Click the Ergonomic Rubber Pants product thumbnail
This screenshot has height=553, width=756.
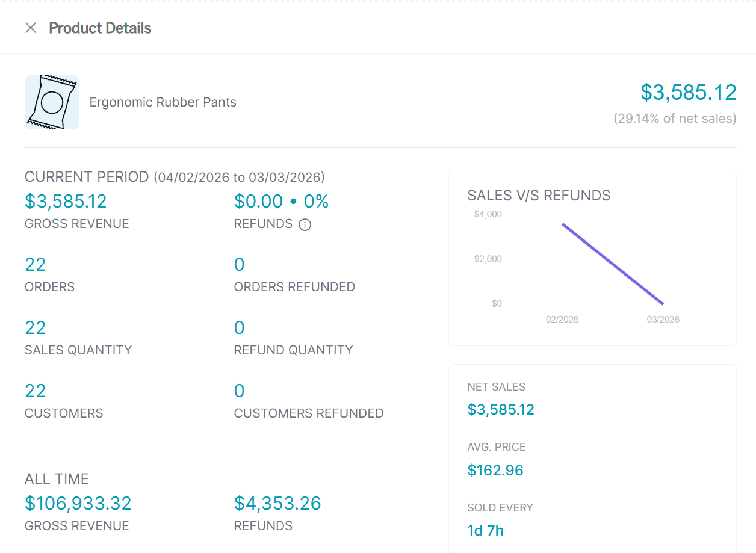(52, 102)
